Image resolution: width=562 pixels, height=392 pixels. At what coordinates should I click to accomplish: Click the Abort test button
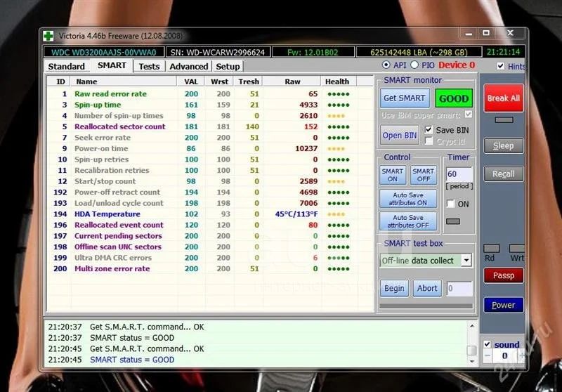click(x=427, y=288)
